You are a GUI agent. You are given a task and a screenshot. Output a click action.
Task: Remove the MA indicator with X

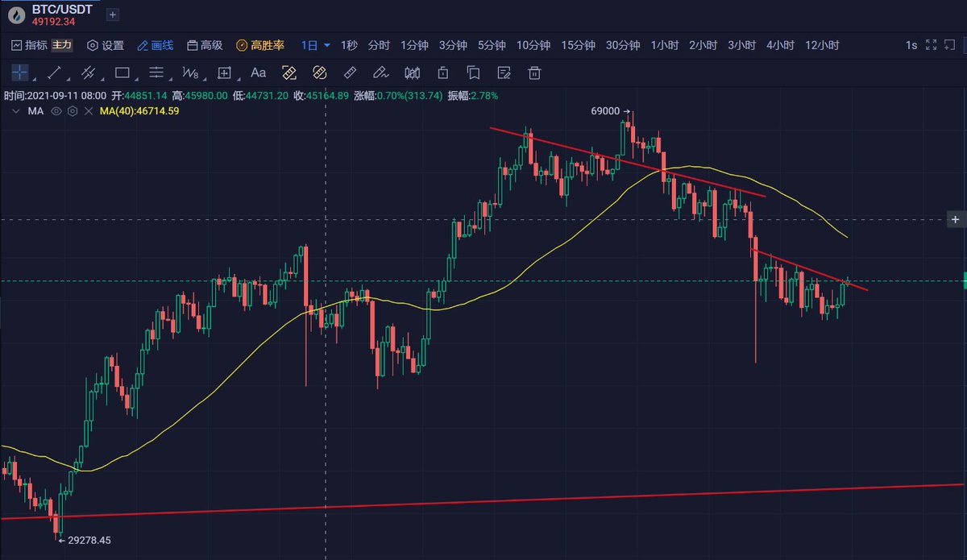(87, 111)
